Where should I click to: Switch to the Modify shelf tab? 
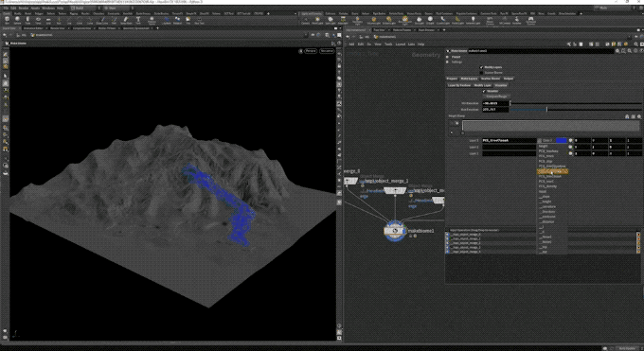tap(18, 13)
